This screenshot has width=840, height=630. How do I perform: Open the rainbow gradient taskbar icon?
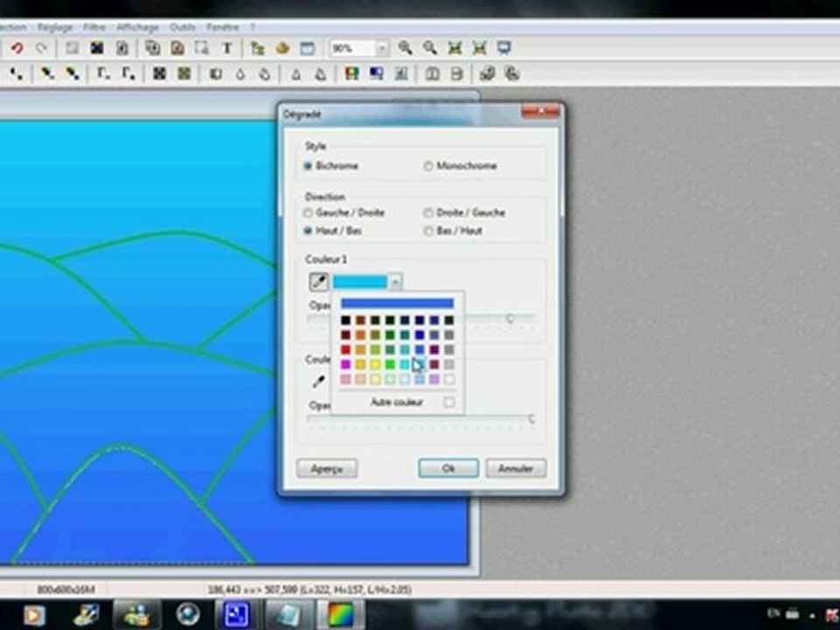(x=340, y=615)
